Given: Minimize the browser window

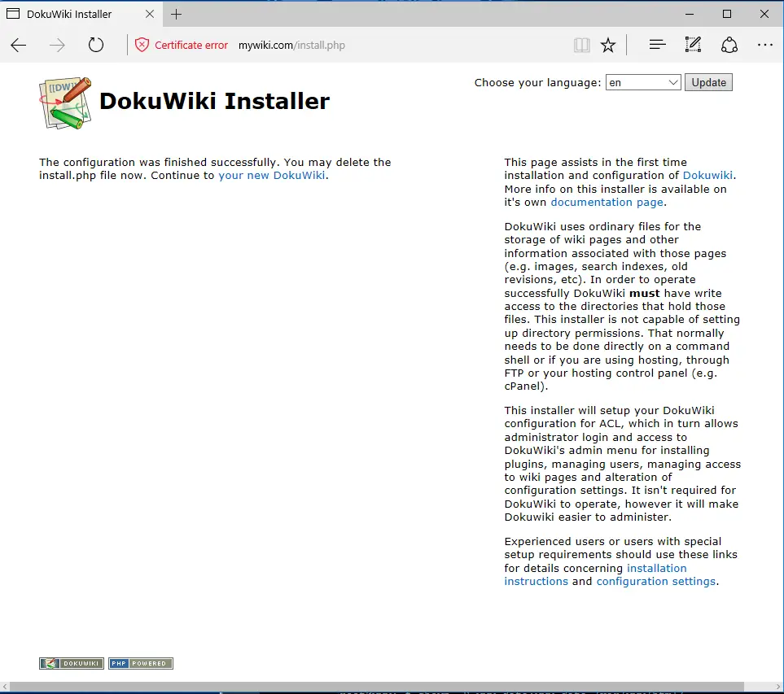Looking at the screenshot, I should [690, 14].
